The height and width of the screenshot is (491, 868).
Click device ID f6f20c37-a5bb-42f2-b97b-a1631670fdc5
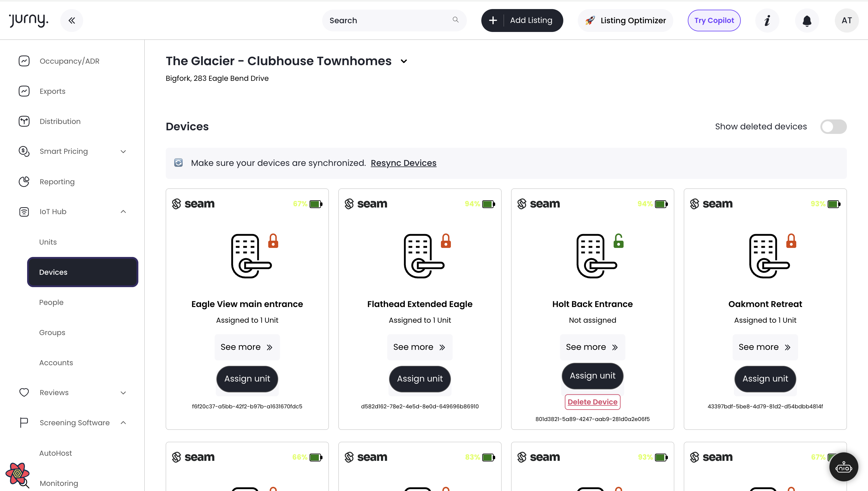[247, 406]
